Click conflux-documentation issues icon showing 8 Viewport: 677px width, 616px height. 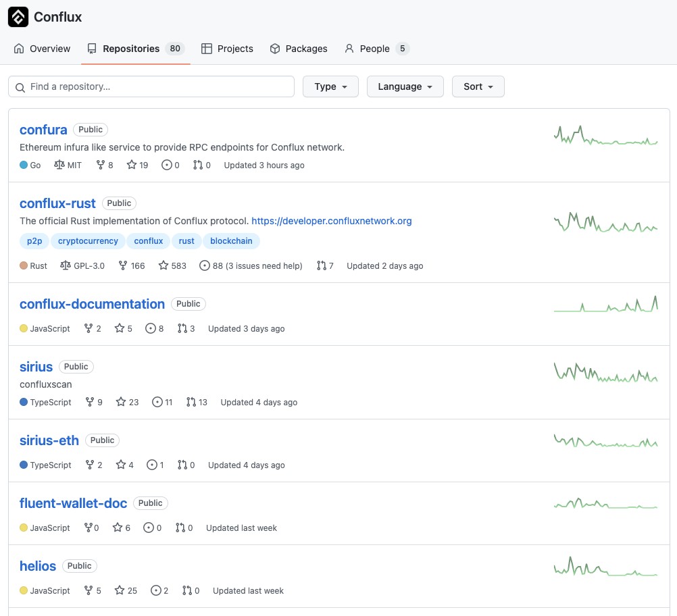(150, 328)
